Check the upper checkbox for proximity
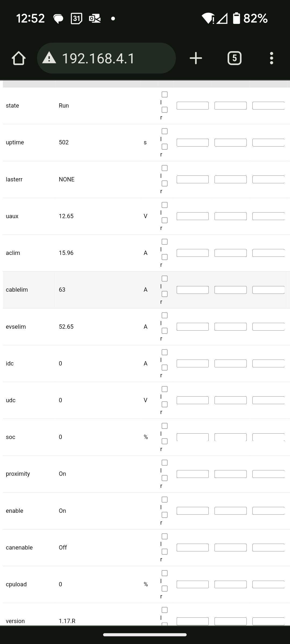The height and width of the screenshot is (644, 290). coord(165,463)
